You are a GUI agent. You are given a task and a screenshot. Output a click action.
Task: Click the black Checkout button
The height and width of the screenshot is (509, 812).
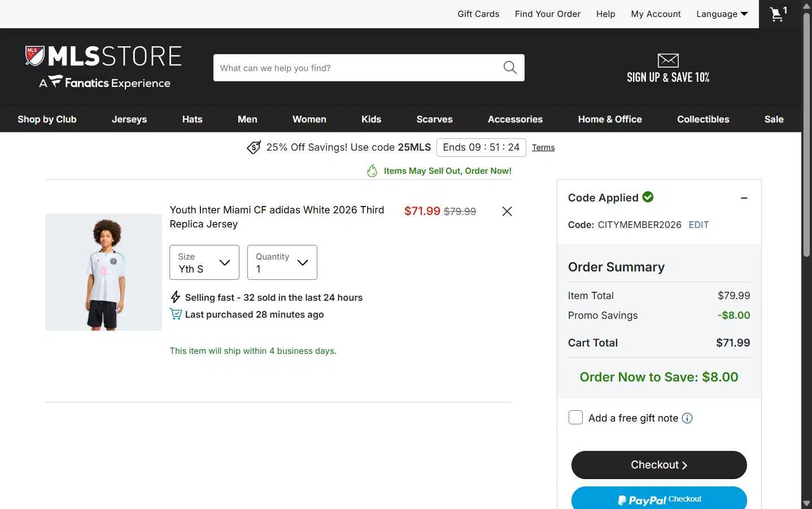[x=659, y=465]
